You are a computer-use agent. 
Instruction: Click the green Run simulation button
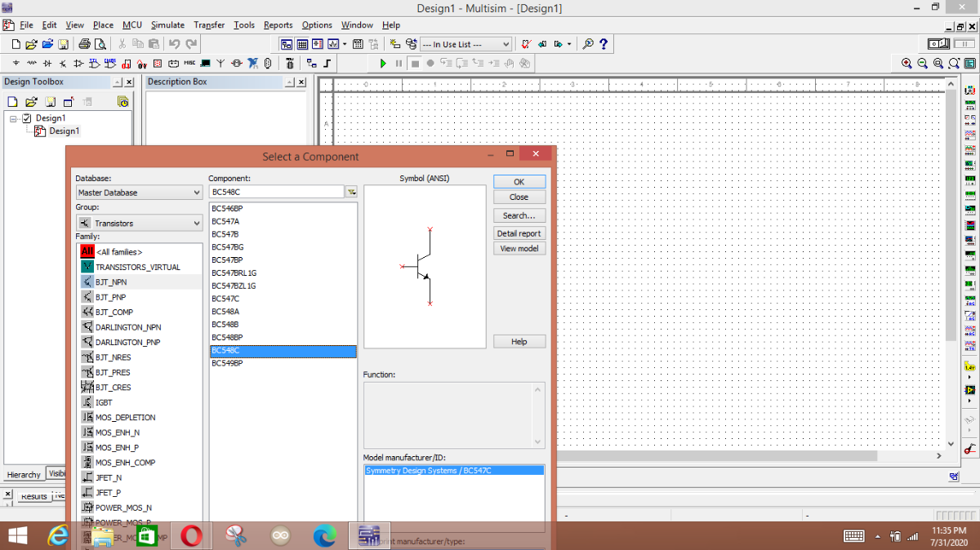(x=383, y=63)
